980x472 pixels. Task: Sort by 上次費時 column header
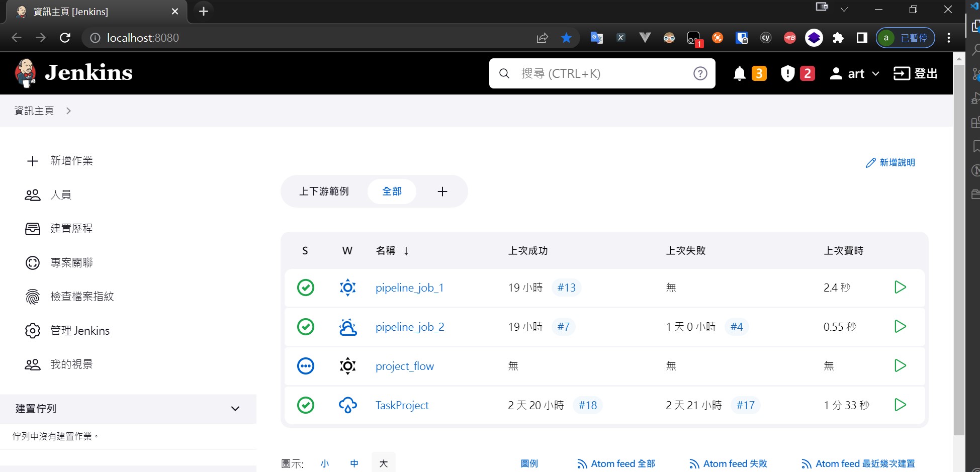coord(843,251)
